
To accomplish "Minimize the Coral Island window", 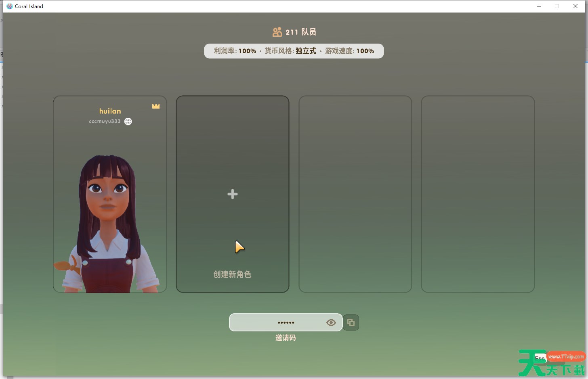I will pyautogui.click(x=539, y=6).
